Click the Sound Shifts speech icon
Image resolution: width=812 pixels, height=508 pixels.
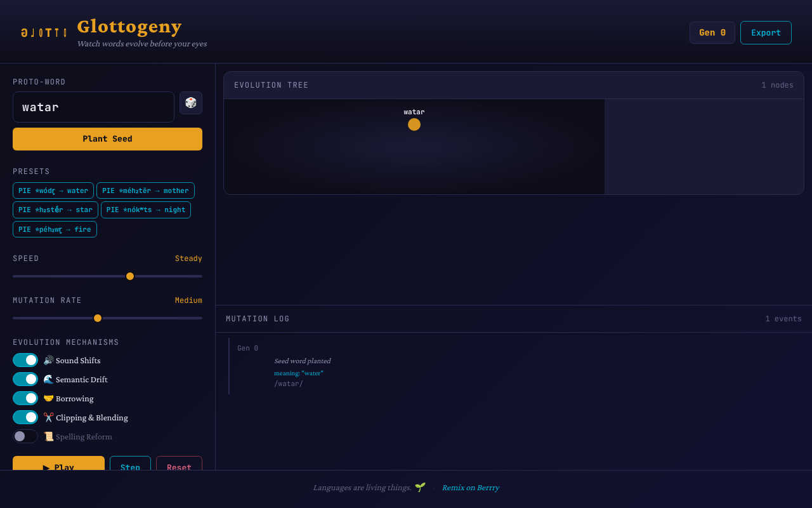pyautogui.click(x=49, y=359)
